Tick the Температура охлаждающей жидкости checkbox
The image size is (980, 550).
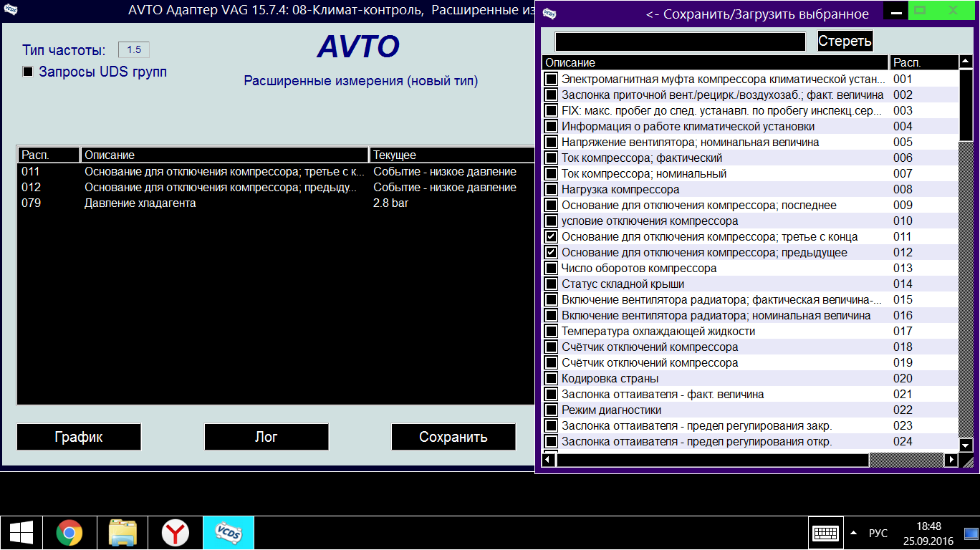coord(551,332)
